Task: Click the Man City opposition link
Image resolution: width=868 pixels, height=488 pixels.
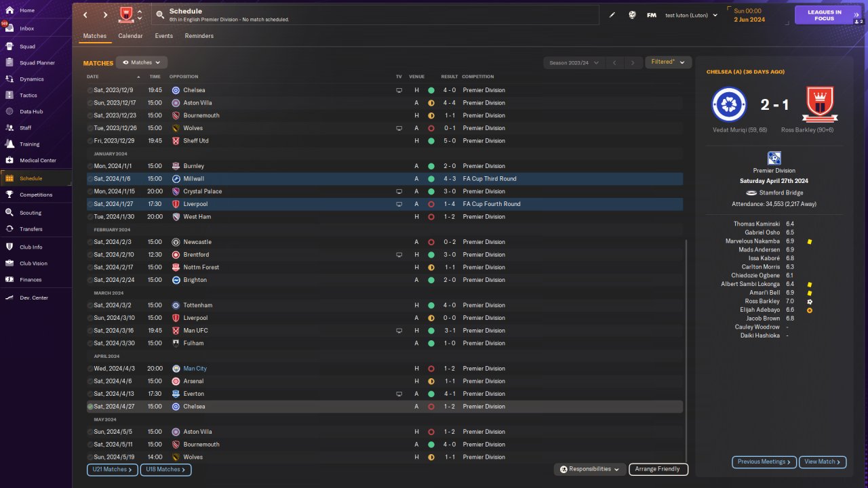Action: coord(195,369)
